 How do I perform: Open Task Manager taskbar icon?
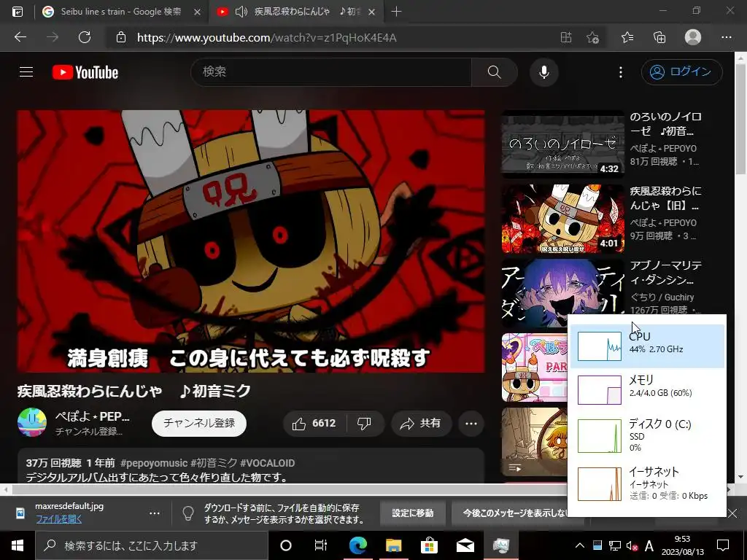[501, 545]
